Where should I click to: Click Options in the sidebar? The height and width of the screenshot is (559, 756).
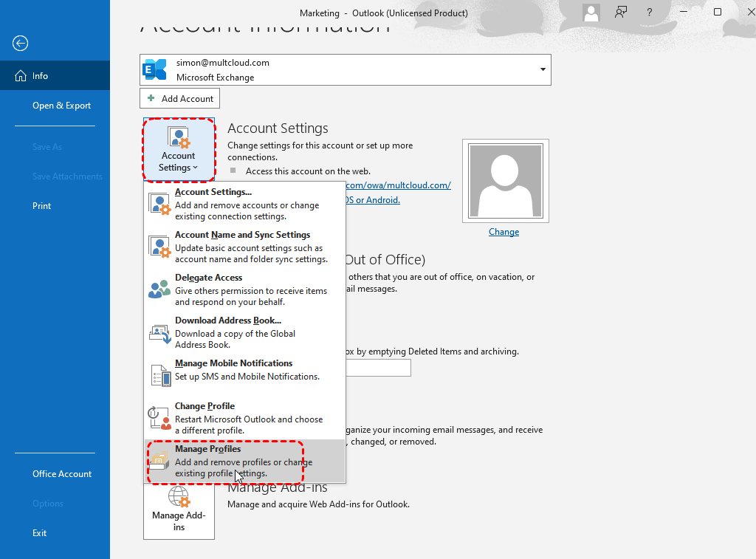48,504
